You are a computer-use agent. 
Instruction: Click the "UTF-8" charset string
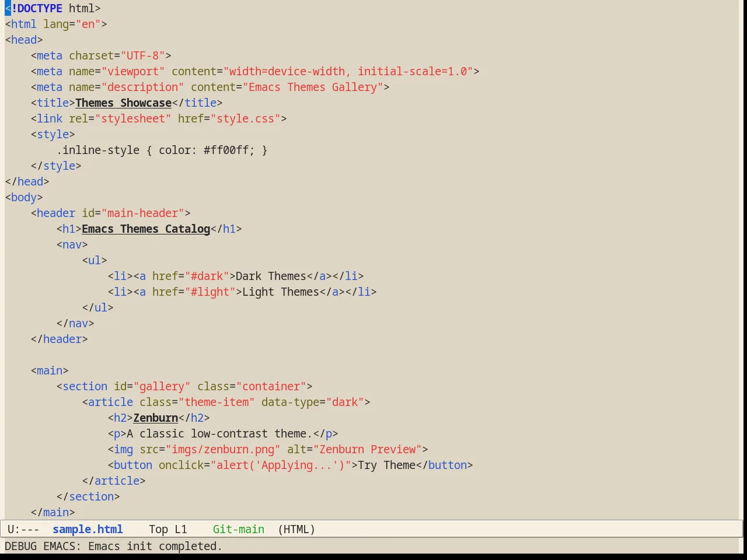coord(142,55)
